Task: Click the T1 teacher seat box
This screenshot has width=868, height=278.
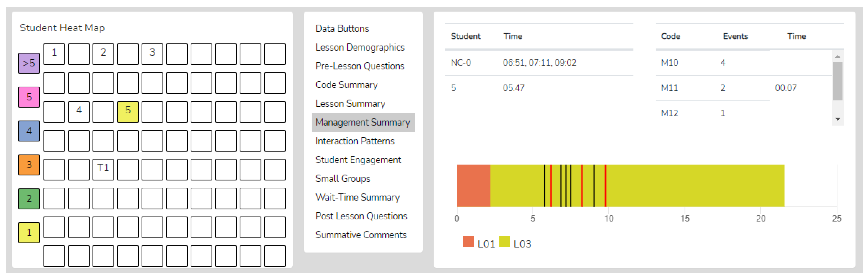Action: [103, 169]
